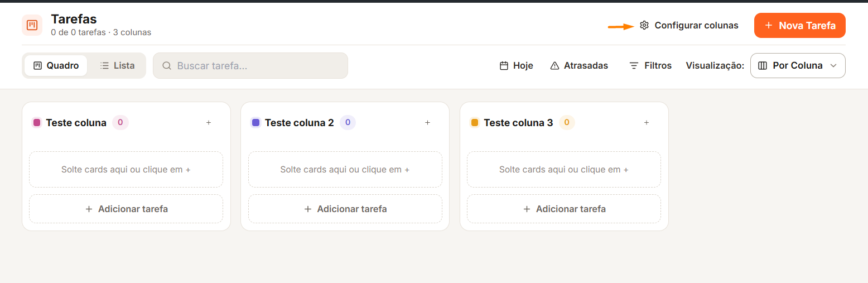
Task: Click the Hoje calendar icon
Action: point(504,66)
